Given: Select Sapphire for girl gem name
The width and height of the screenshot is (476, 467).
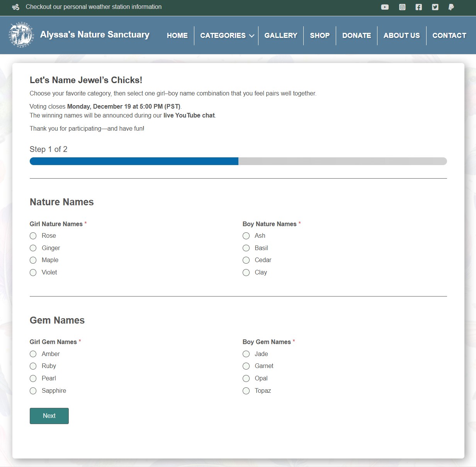Looking at the screenshot, I should click(33, 391).
